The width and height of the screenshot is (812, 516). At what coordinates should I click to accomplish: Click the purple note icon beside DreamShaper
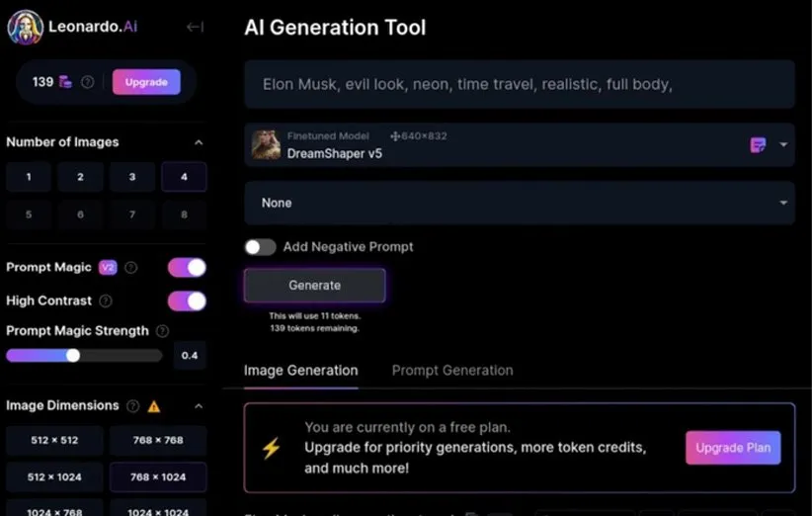(x=758, y=145)
